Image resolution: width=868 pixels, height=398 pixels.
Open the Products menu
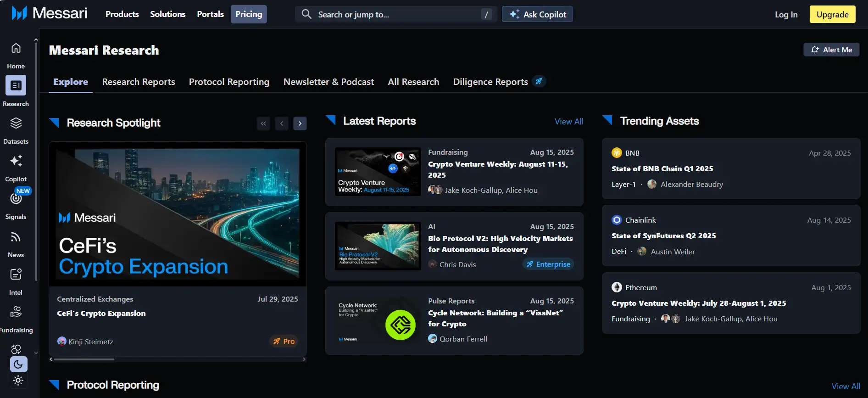coord(122,14)
